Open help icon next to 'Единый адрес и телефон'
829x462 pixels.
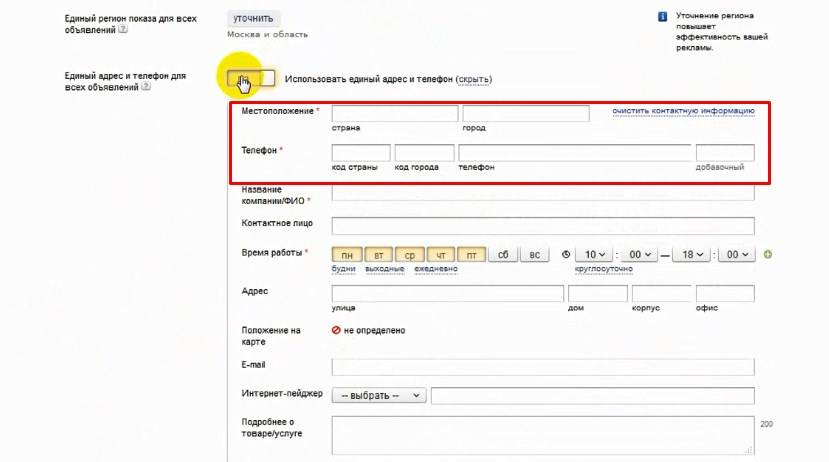146,87
